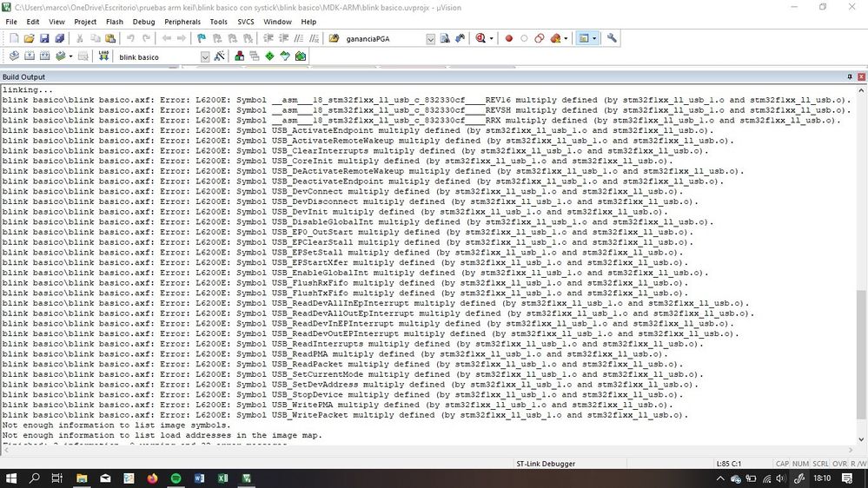Insert a bookmark with the flag icon

pos(202,38)
